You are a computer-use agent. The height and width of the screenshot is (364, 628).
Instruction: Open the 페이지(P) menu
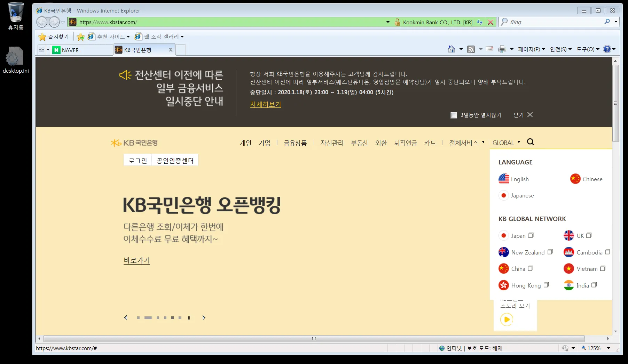pyautogui.click(x=532, y=49)
